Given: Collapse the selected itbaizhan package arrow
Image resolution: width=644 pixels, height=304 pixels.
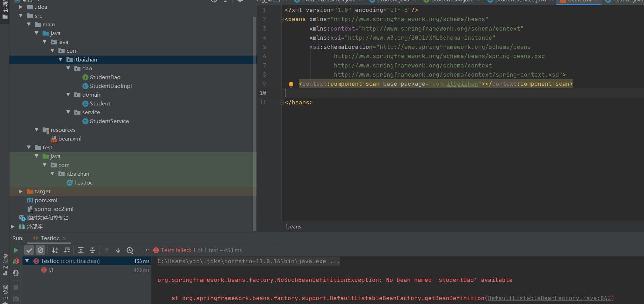Looking at the screenshot, I should 60,59.
